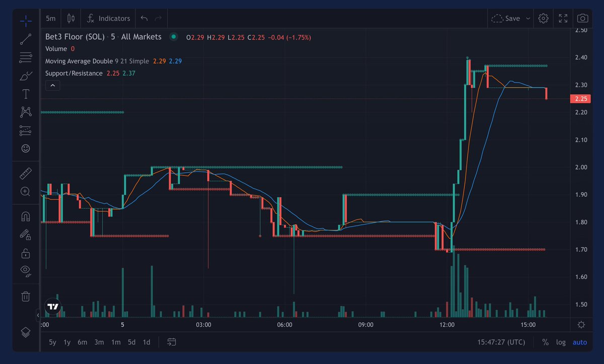Toggle percent scale mode
Image resolution: width=604 pixels, height=364 pixels.
click(546, 342)
